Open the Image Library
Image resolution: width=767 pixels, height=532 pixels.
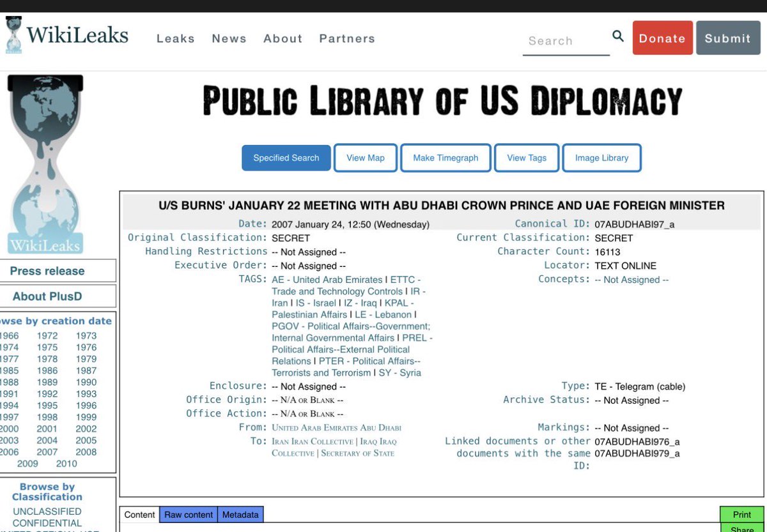coord(601,157)
